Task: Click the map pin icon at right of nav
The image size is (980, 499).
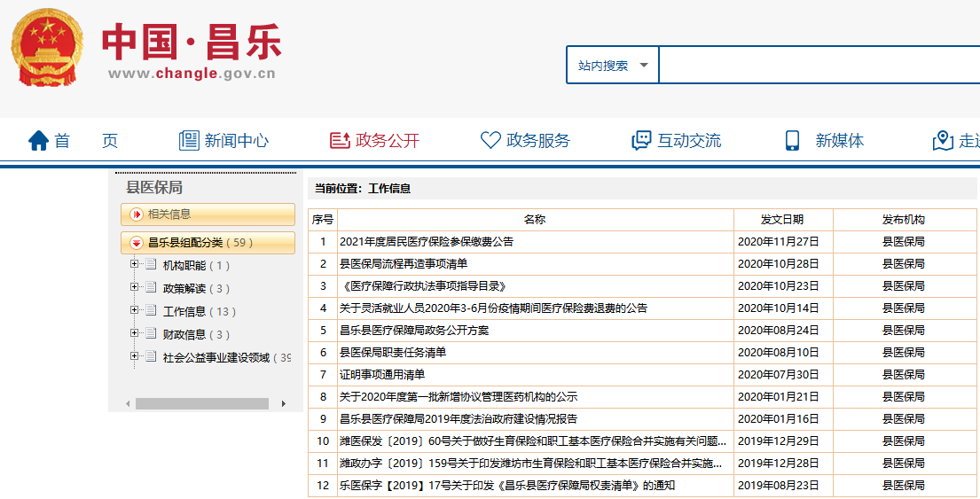Action: [943, 141]
